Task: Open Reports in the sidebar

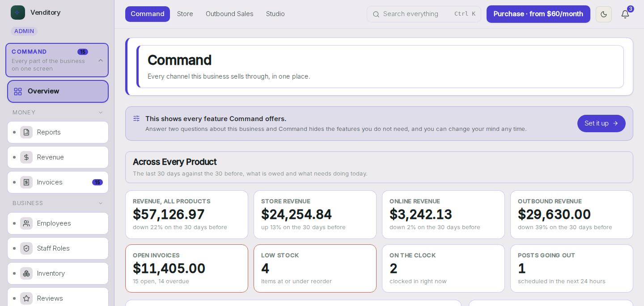Action: click(x=58, y=132)
